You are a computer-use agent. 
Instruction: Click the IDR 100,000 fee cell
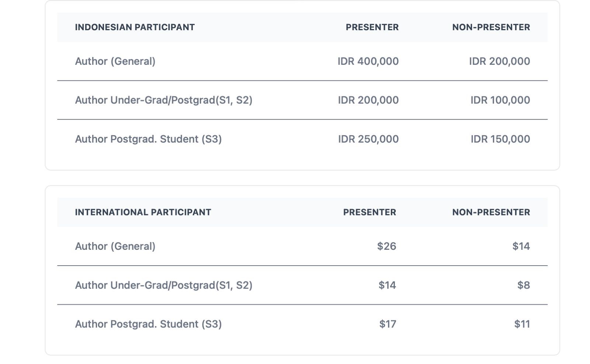pyautogui.click(x=500, y=100)
